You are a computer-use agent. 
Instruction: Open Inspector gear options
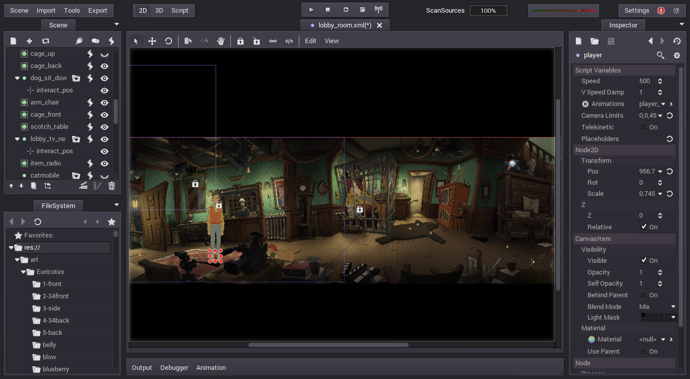[677, 55]
